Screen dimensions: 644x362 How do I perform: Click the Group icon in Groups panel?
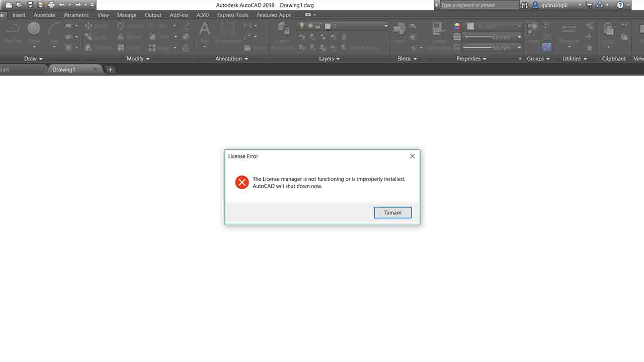pos(532,28)
